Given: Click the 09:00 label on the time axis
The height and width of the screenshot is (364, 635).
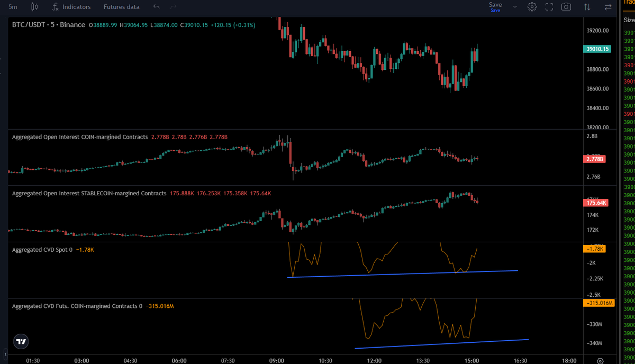Looking at the screenshot, I should coord(277,361).
